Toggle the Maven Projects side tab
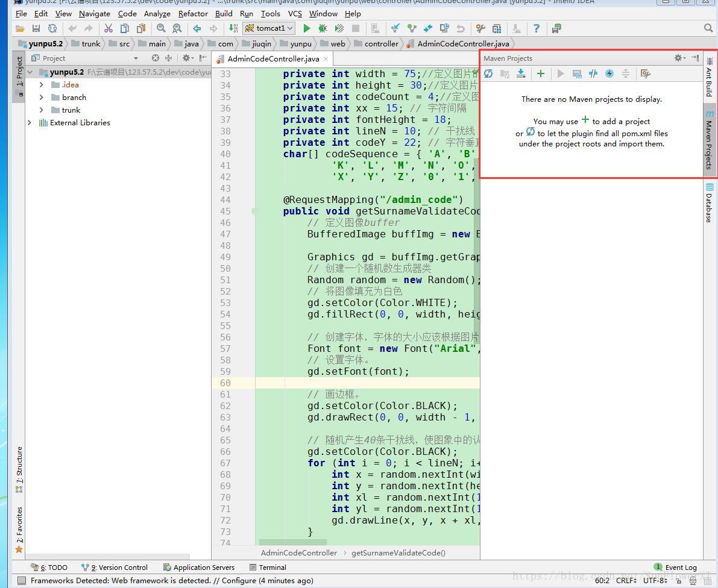 pos(710,140)
